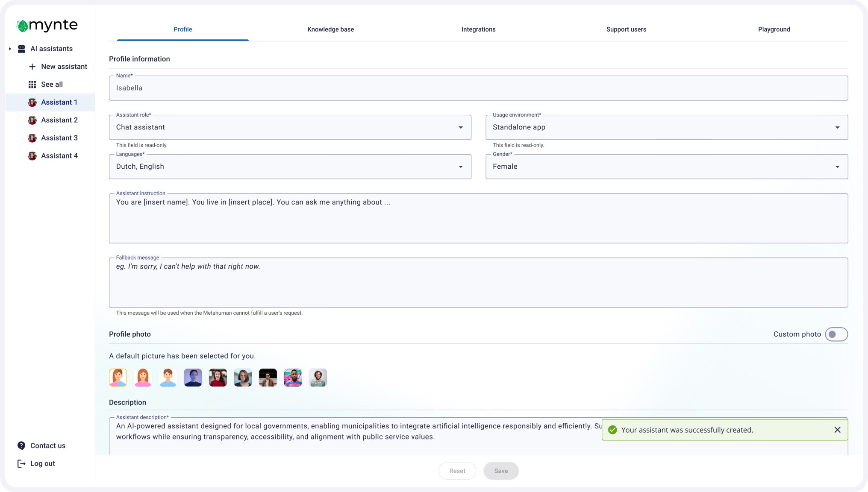Click the AI assistants robot icon

click(21, 49)
